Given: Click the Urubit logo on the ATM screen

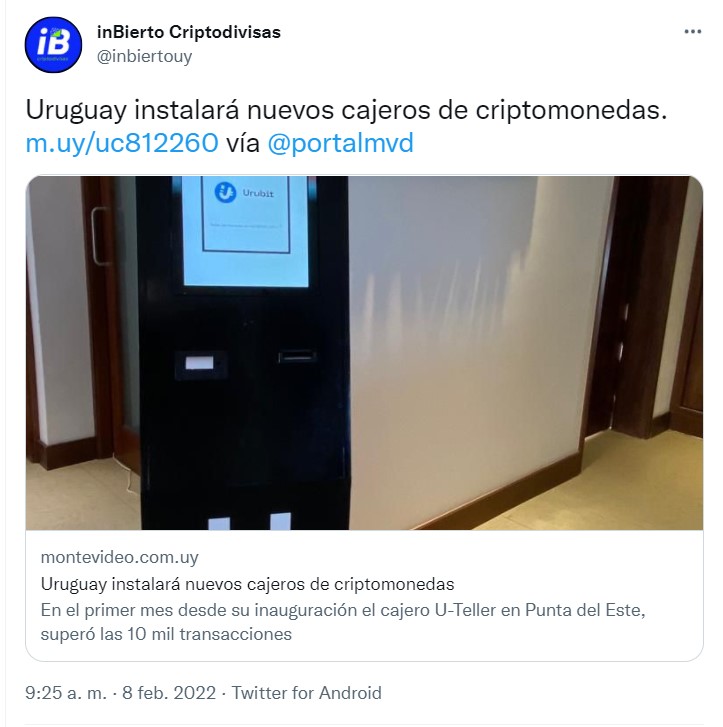Looking at the screenshot, I should pos(244,192).
